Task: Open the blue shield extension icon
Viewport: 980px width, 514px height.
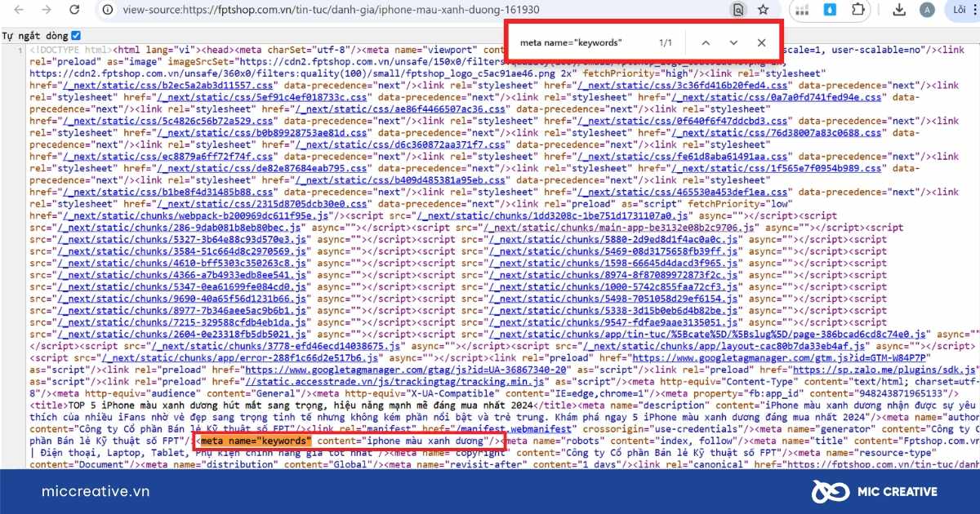Action: point(831,10)
